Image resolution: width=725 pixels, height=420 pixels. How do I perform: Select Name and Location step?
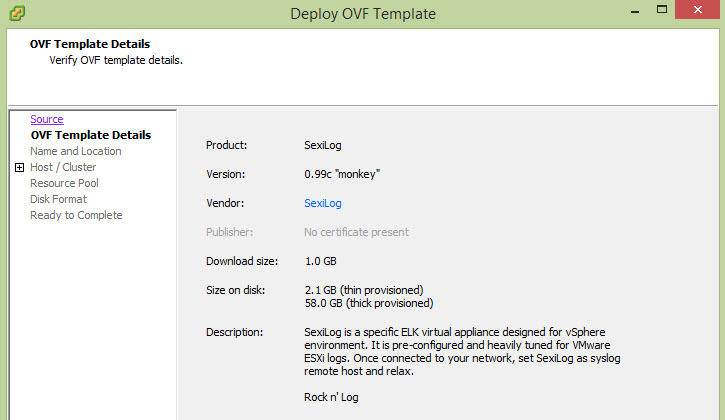pyautogui.click(x=76, y=151)
